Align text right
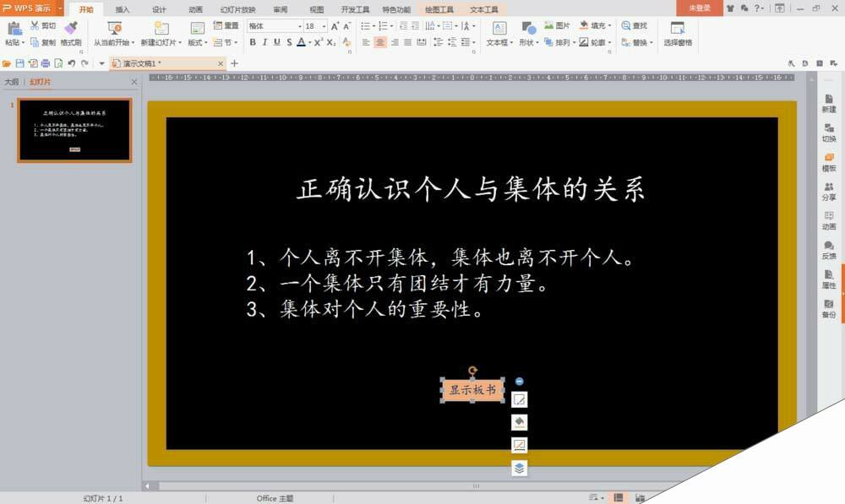Viewport: 845px width, 504px height. 395,42
